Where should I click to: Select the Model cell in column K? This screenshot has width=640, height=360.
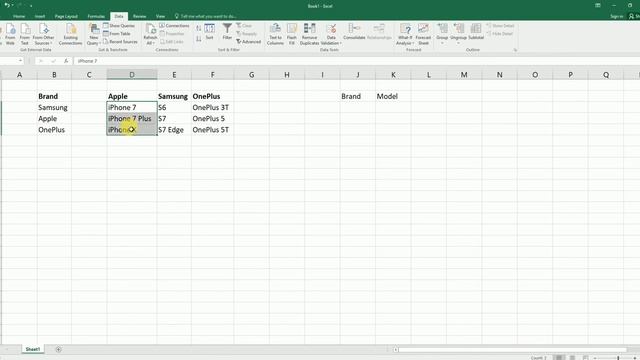point(393,96)
